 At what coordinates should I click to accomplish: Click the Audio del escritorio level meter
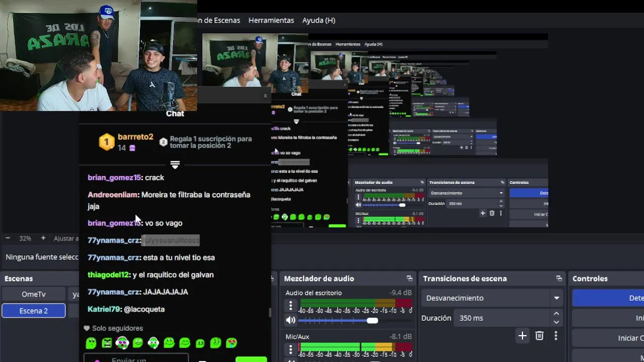click(x=356, y=303)
